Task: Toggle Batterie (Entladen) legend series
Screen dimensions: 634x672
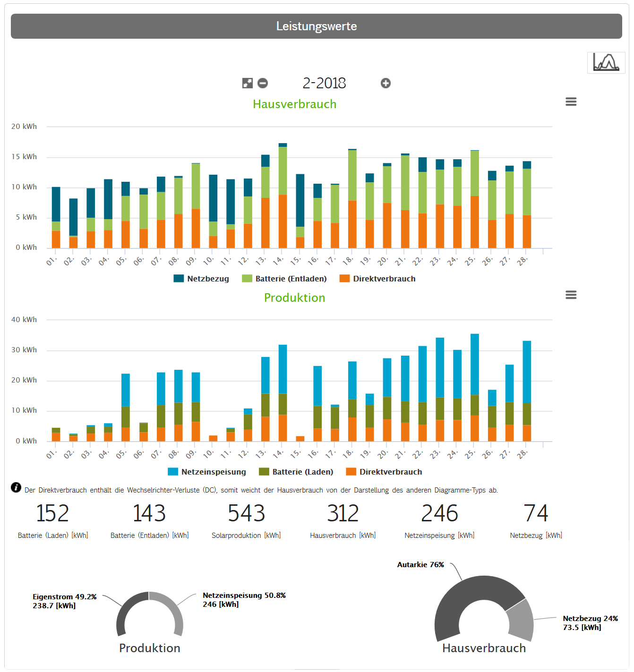Action: coord(284,279)
